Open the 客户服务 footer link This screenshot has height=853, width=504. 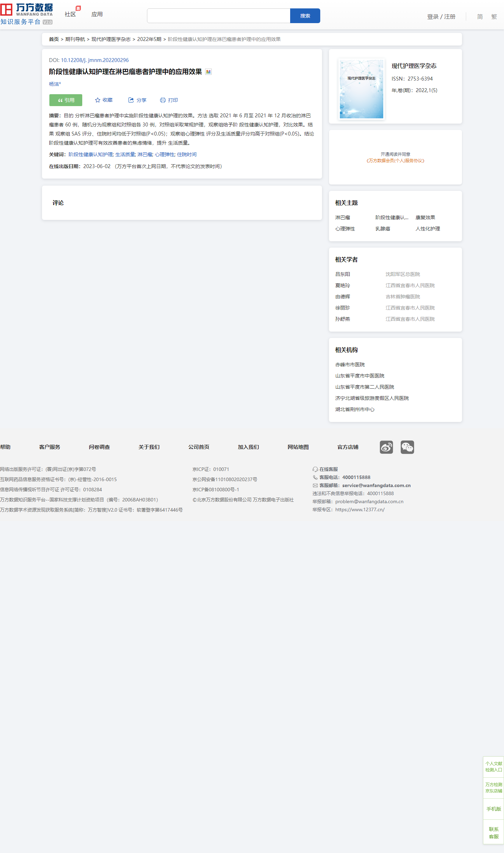click(x=50, y=447)
